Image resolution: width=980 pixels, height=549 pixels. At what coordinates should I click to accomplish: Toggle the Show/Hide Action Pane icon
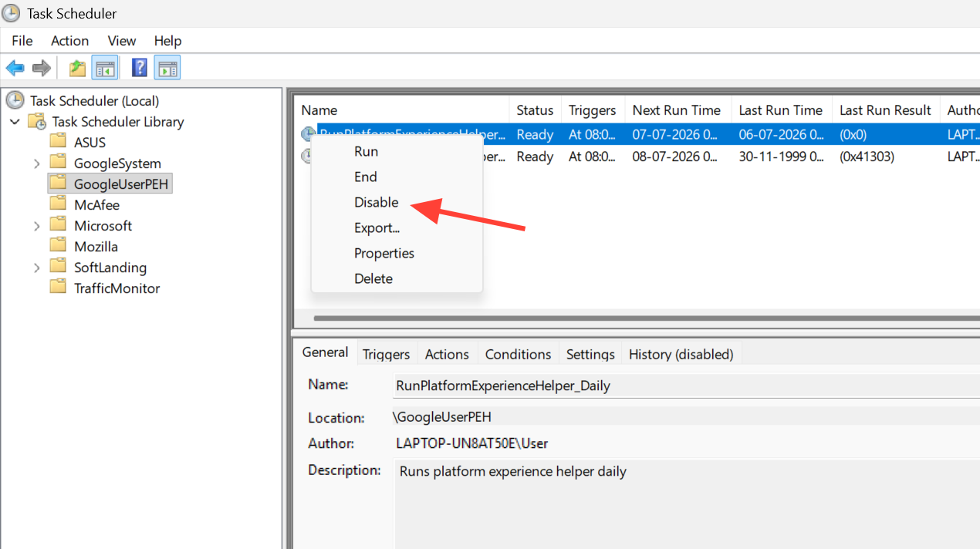click(167, 68)
